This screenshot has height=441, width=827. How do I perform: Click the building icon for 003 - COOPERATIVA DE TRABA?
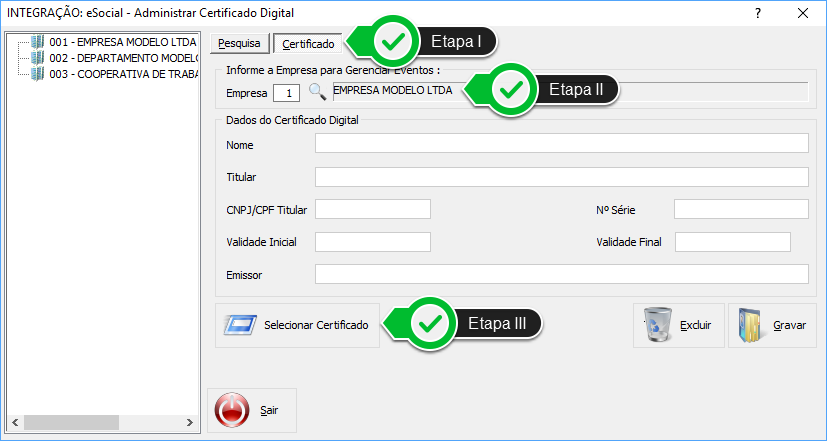(x=37, y=74)
